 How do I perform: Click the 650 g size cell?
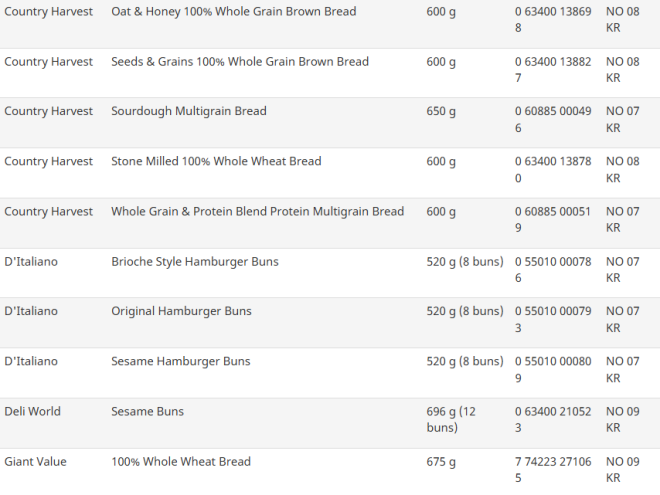point(441,112)
